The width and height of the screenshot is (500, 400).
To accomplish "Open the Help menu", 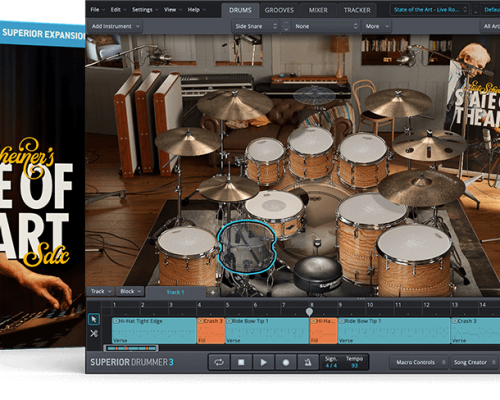I will (x=196, y=10).
